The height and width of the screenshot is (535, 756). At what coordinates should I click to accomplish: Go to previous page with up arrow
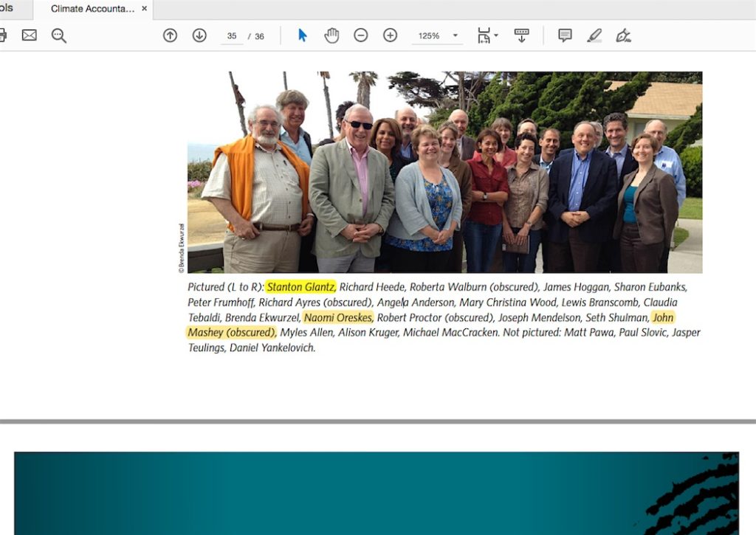coord(170,35)
